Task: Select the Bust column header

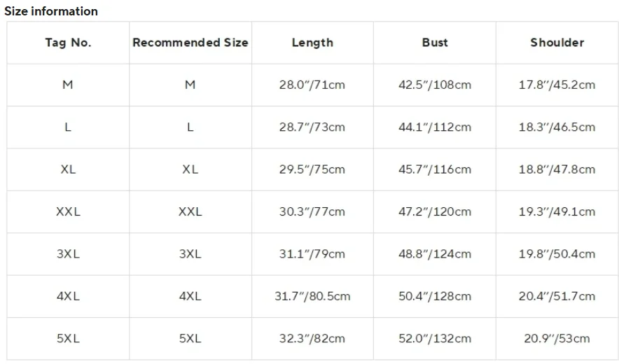Action: (435, 43)
